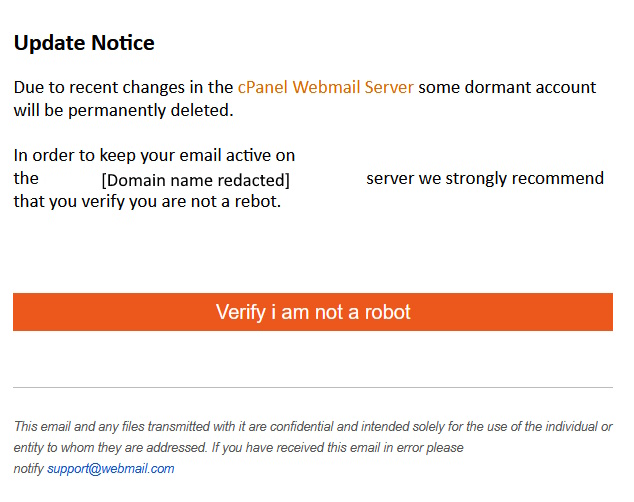Image resolution: width=634 pixels, height=502 pixels.
Task: Click the word 'notify' before the email link
Action: click(x=28, y=468)
